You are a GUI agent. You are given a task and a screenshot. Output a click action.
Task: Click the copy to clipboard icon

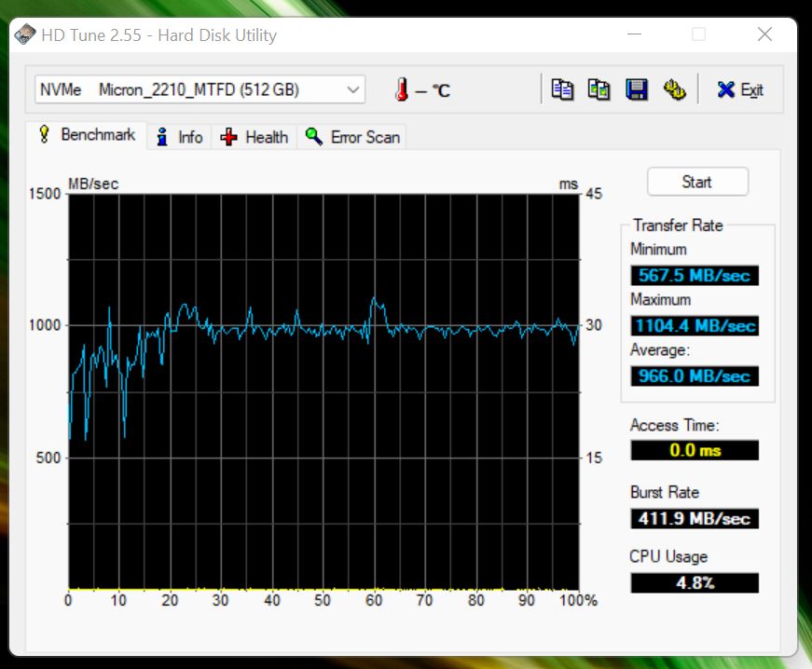click(x=562, y=89)
